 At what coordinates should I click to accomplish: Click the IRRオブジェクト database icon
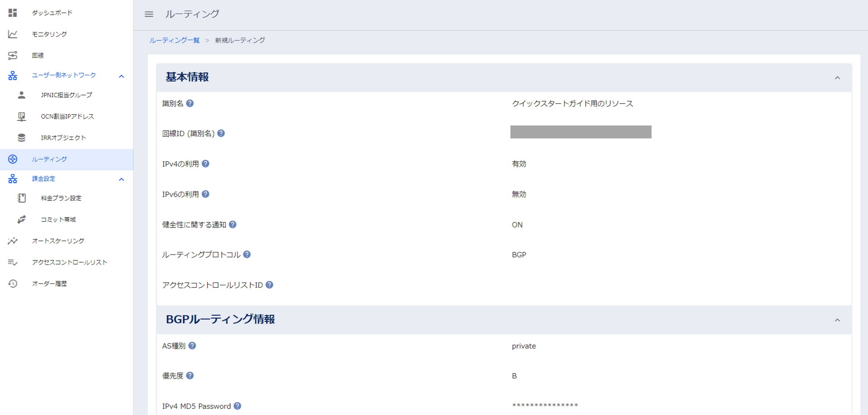21,138
